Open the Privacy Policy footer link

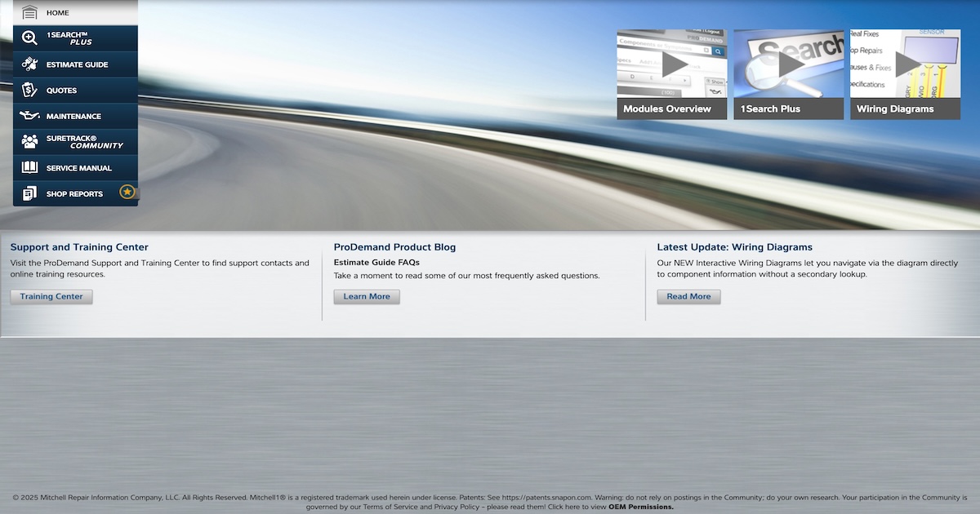pyautogui.click(x=457, y=507)
